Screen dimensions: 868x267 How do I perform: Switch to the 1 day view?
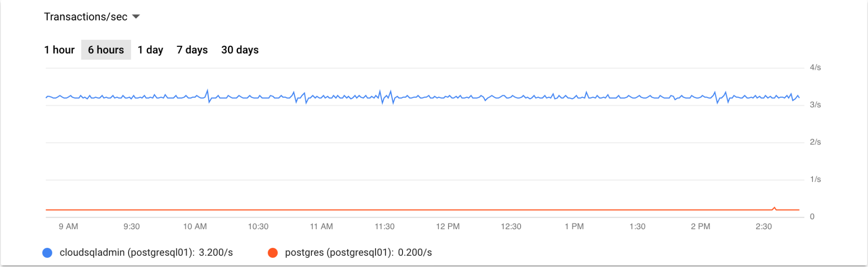point(150,49)
